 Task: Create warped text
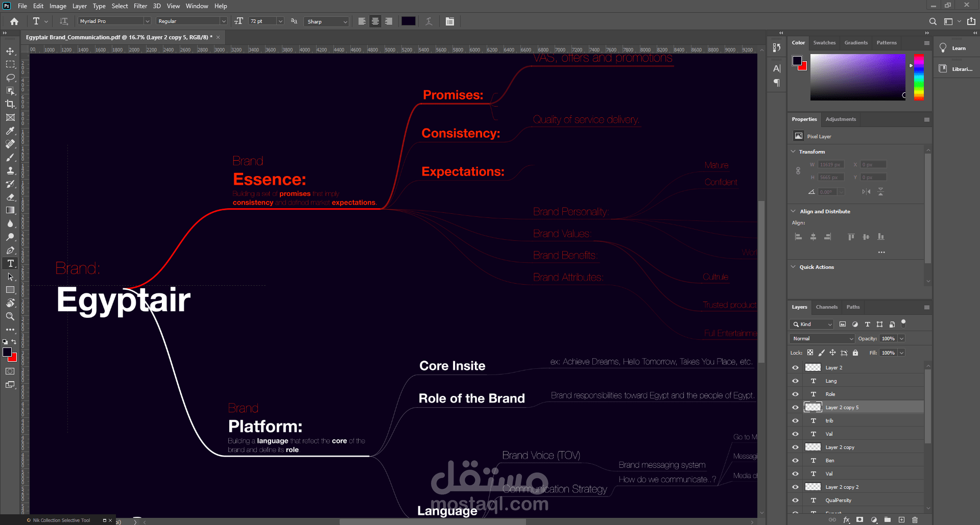(x=429, y=21)
